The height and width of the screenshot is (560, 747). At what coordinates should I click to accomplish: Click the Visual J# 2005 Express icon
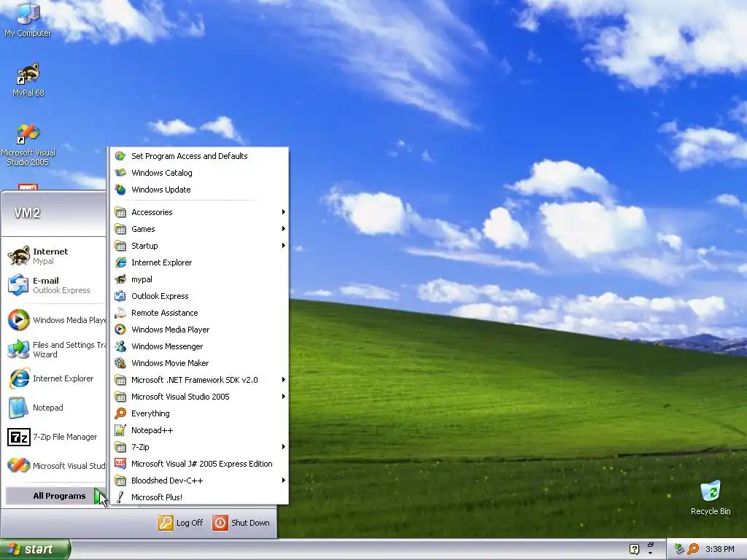tap(120, 464)
